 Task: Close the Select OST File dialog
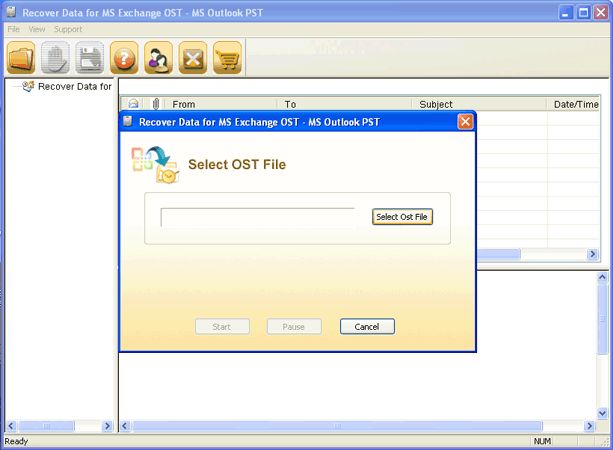(x=465, y=122)
